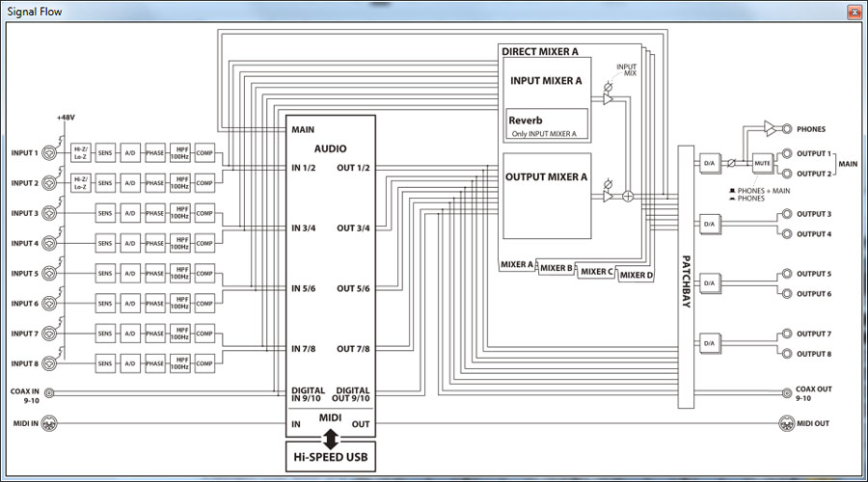
Task: Click the COAX IN 9-10 jack icon
Action: point(50,392)
